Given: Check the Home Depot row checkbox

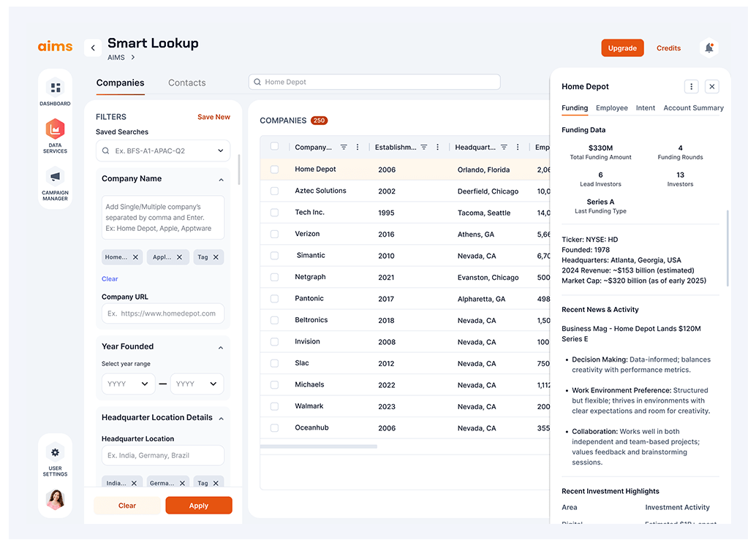Looking at the screenshot, I should tap(275, 170).
